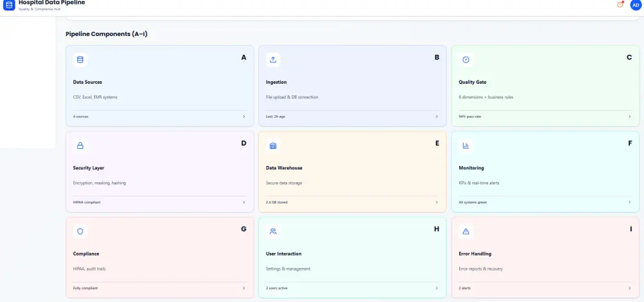
Task: Click the '2 alerts' status text
Action: (465, 288)
